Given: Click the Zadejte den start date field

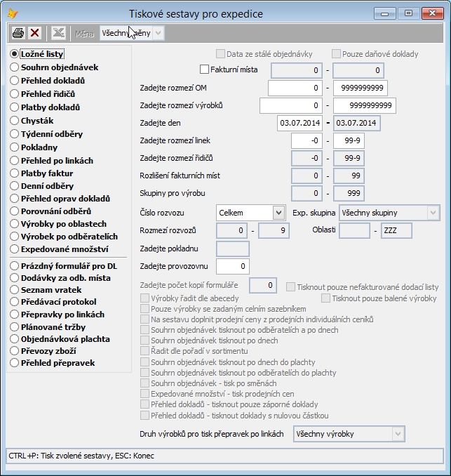Looking at the screenshot, I should [x=299, y=123].
